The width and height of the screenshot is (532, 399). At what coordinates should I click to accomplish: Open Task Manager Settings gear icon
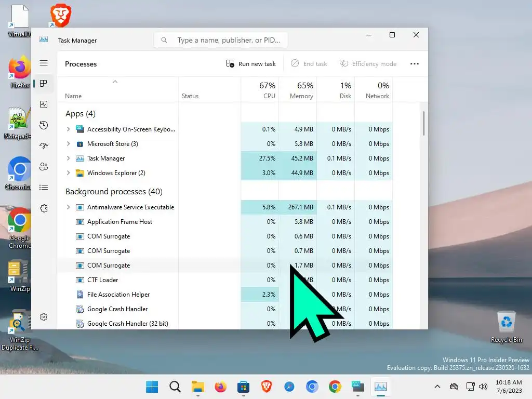[x=44, y=317]
